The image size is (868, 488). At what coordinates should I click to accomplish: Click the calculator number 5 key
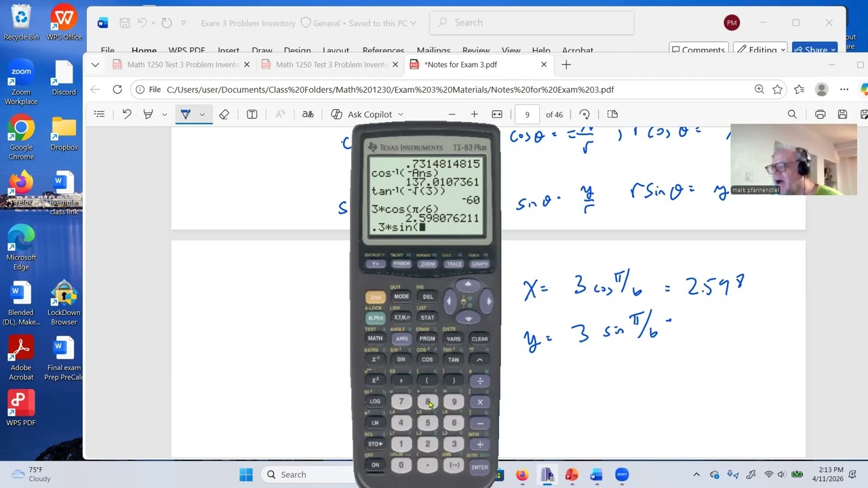427,423
